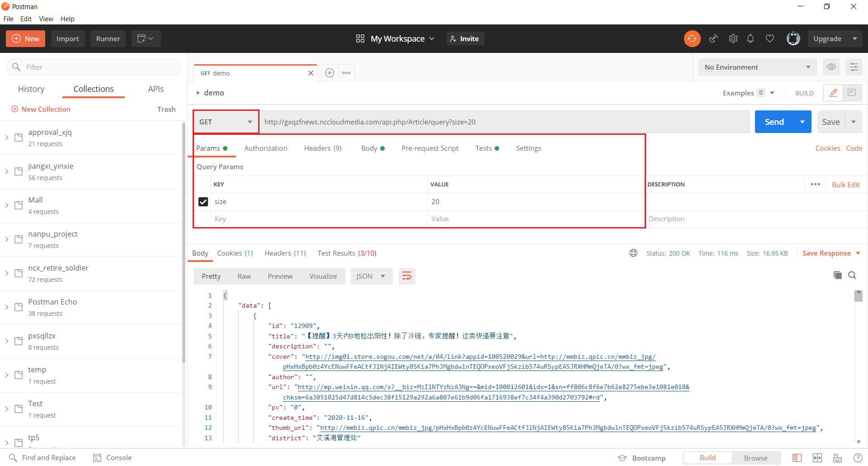Screen dimensions: 868x466
Task: Open the capture requests satellite icon
Action: coord(713,39)
